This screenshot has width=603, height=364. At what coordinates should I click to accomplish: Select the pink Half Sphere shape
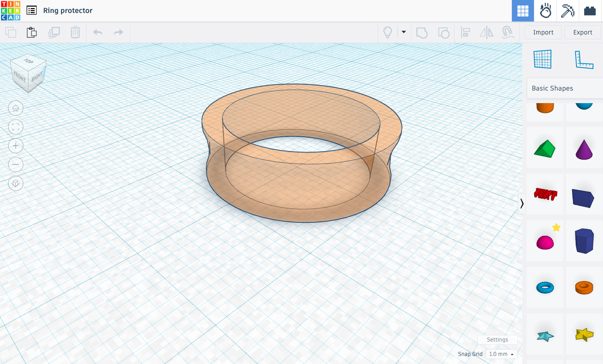[545, 243]
